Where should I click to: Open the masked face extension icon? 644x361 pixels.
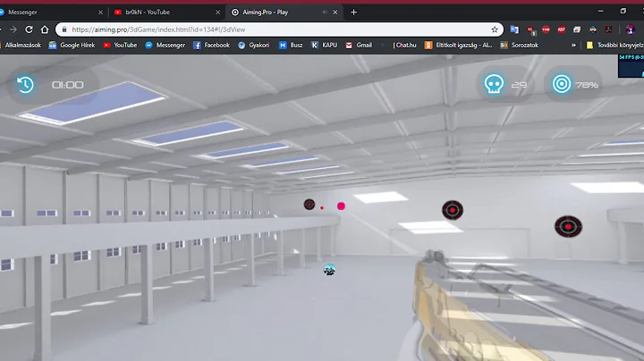click(593, 29)
